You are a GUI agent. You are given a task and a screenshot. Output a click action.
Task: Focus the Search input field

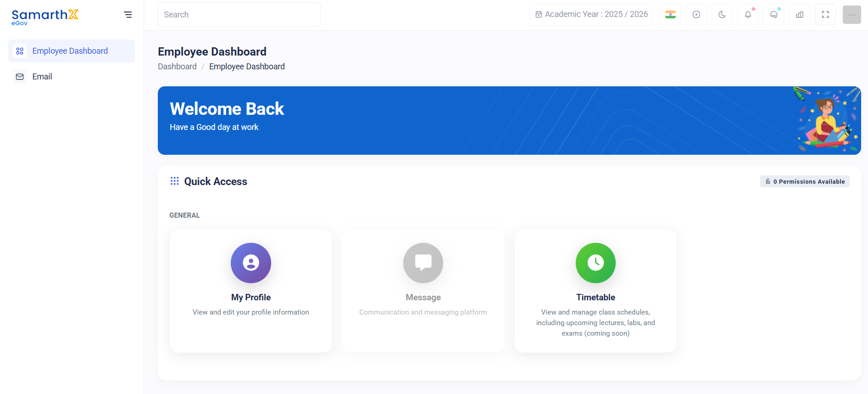[239, 15]
